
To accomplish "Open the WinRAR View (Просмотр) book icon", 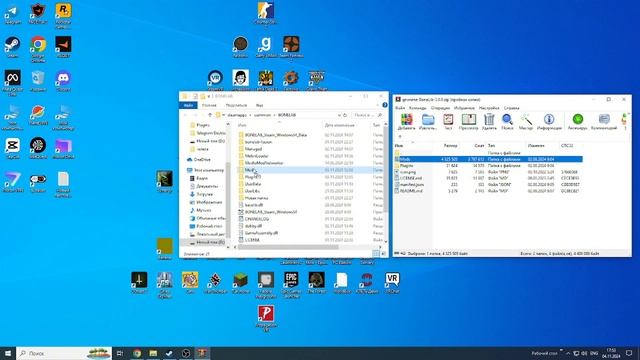I will 468,122.
